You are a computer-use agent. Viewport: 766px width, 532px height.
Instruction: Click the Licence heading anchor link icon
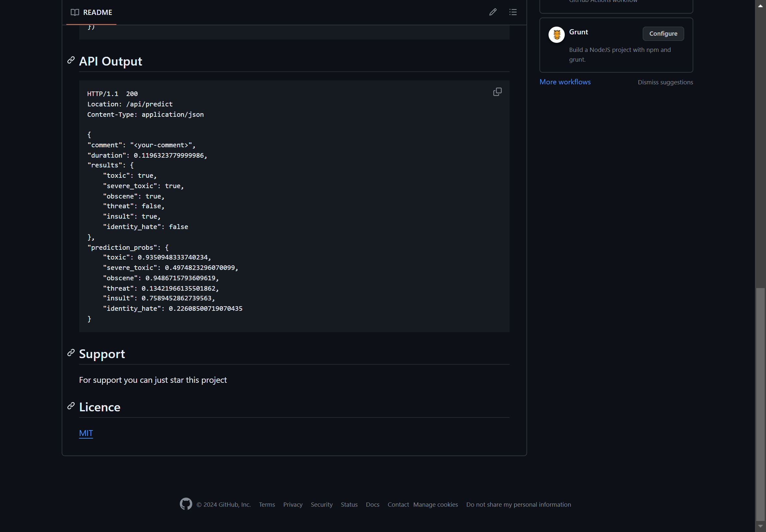[x=71, y=406]
